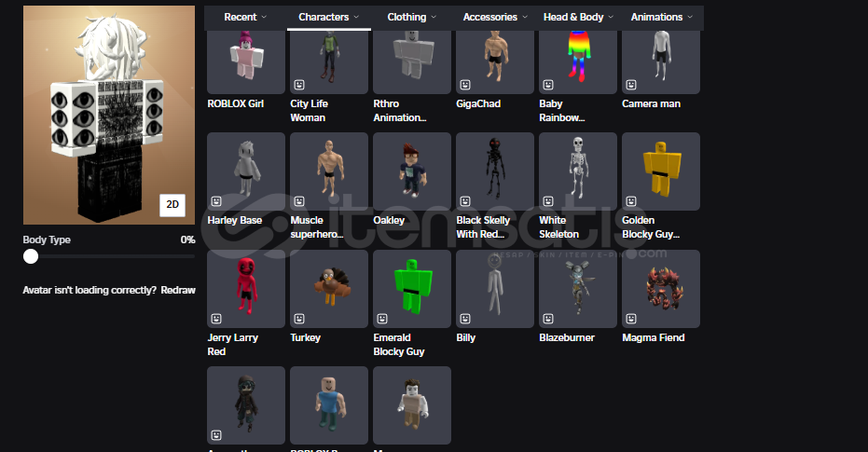Open the Clothing tab
The width and height of the screenshot is (868, 452).
(412, 17)
